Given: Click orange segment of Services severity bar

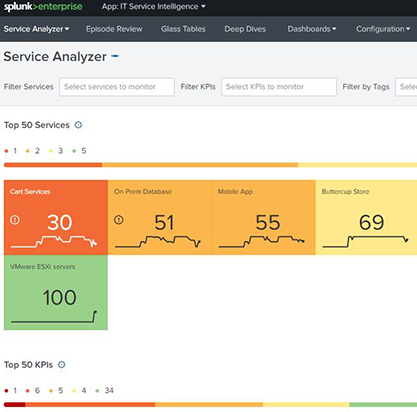Looking at the screenshot, I should (x=200, y=165).
